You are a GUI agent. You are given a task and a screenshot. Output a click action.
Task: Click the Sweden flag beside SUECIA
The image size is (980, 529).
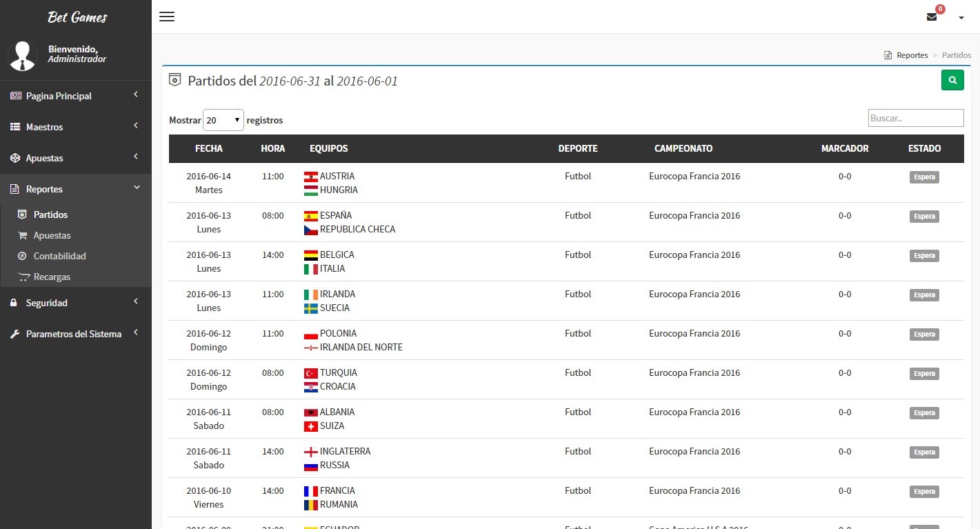point(310,308)
